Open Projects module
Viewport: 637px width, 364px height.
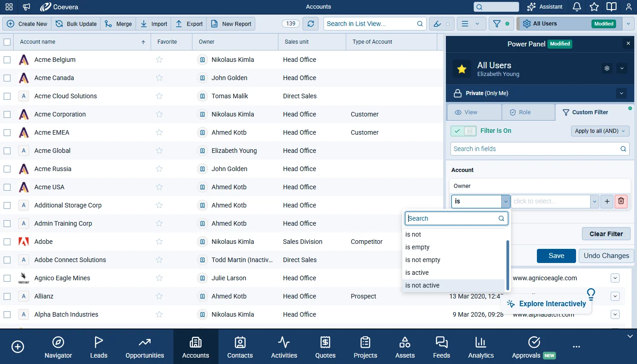[365, 348]
